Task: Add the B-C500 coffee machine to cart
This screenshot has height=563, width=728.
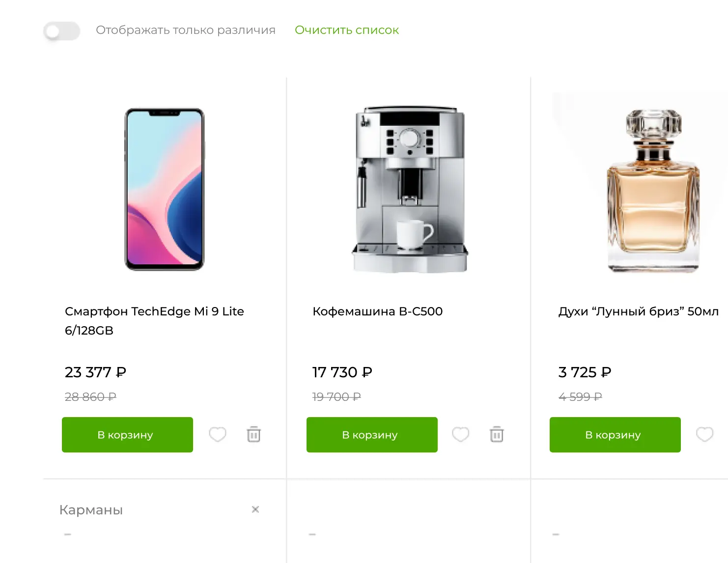Action: pos(372,435)
